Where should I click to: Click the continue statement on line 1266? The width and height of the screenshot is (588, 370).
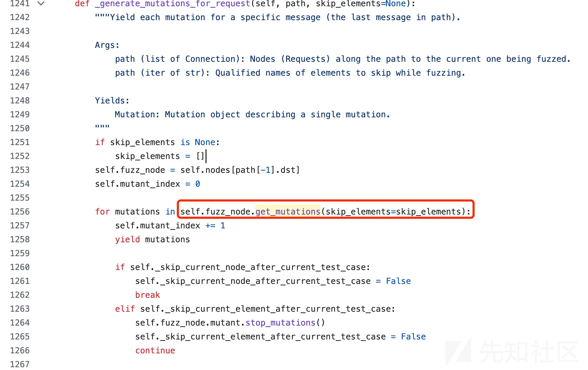point(155,351)
